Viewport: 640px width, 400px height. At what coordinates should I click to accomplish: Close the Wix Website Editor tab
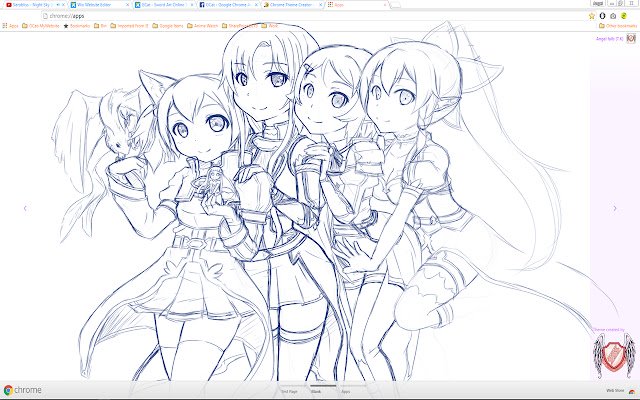[x=127, y=5]
